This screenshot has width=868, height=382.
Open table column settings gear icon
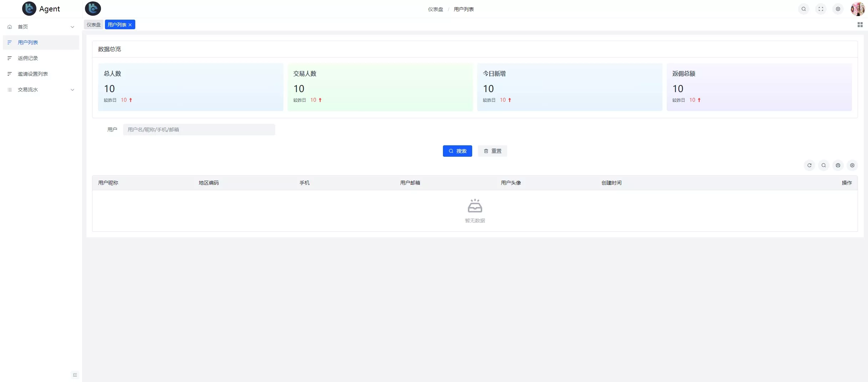(852, 165)
